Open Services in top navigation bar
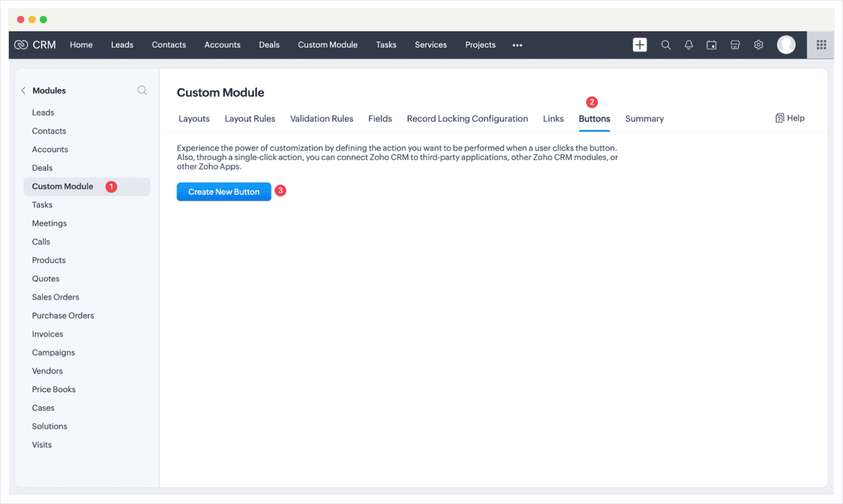This screenshot has height=504, width=843. [430, 45]
